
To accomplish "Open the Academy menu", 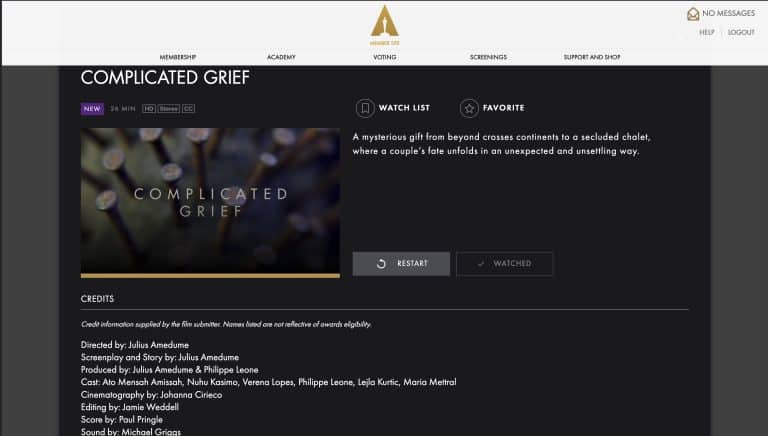I will coord(281,57).
